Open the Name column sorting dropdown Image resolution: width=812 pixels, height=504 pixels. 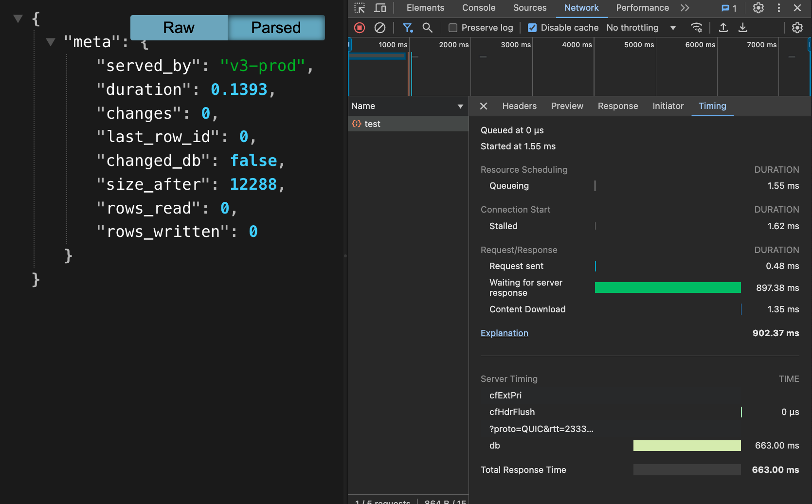click(460, 106)
